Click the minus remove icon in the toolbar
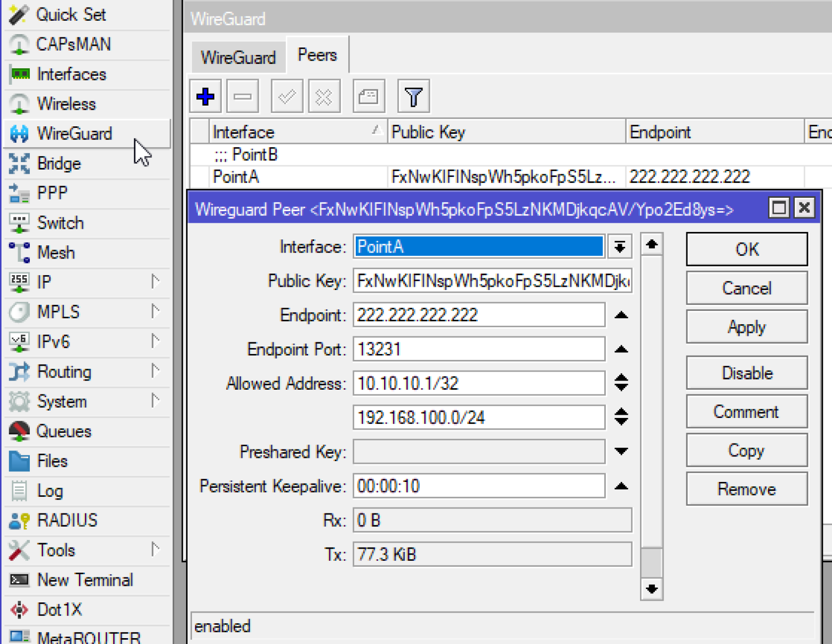832x644 pixels. pyautogui.click(x=243, y=96)
